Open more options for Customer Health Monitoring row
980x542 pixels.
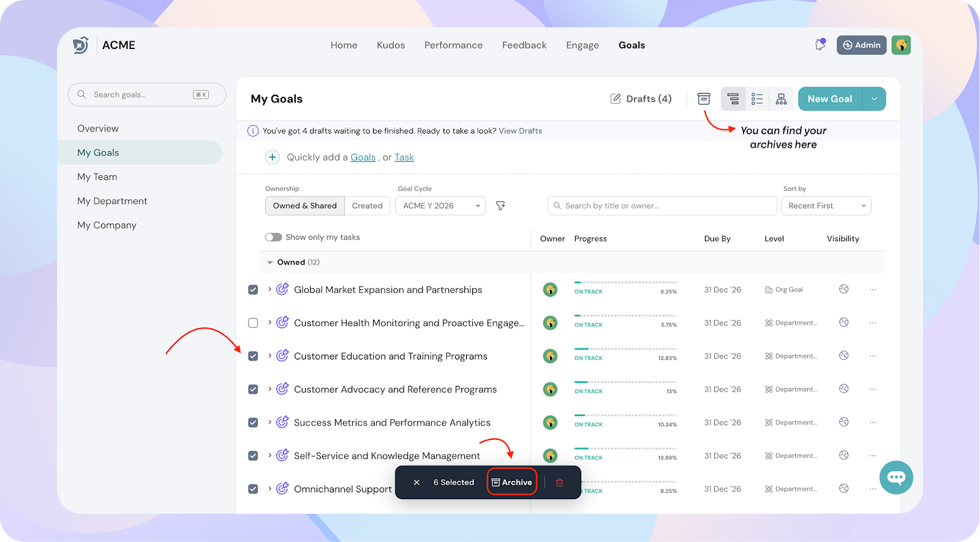click(x=873, y=323)
